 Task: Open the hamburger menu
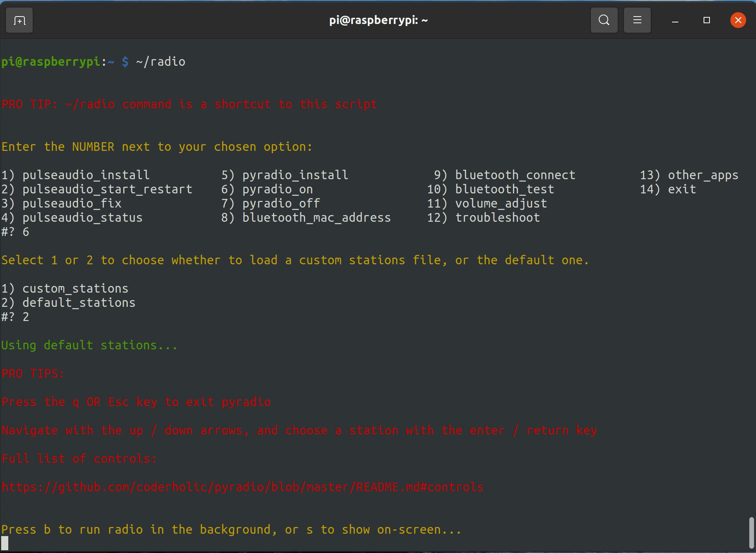(637, 20)
